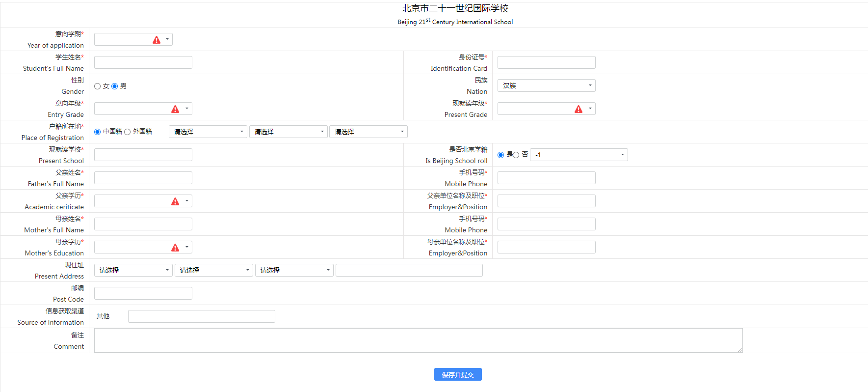Click warning icon in father's Academic certificate field
Viewport: 868px width, 392px height.
[175, 201]
